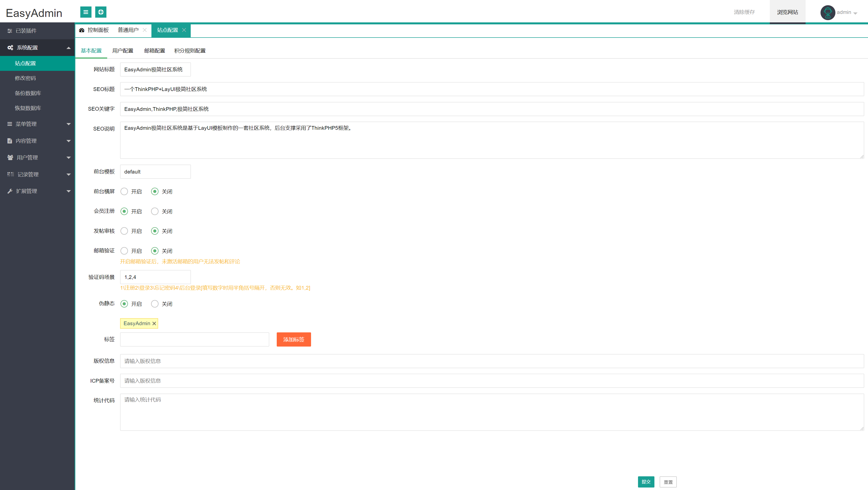Turn on 邮箱验证 with 开启 radio
The width and height of the screenshot is (868, 490).
[x=124, y=251]
